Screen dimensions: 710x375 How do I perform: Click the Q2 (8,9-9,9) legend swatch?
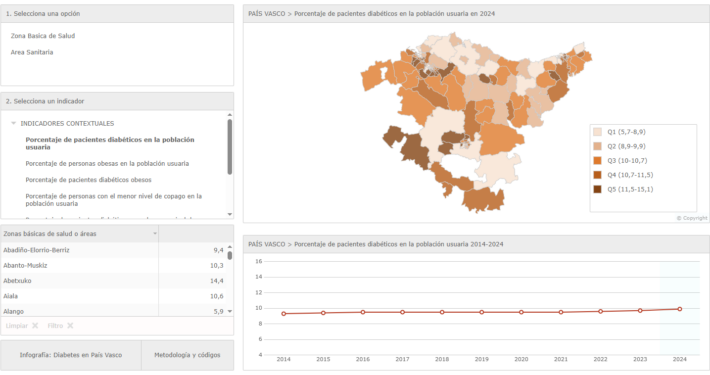[598, 146]
